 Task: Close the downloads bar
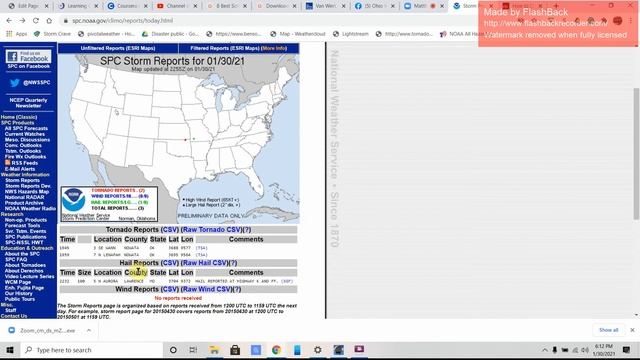pos(632,330)
